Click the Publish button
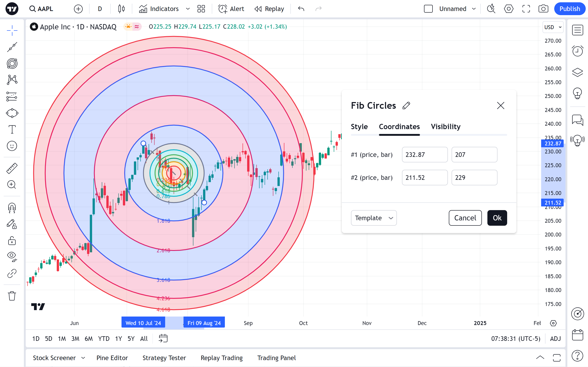This screenshot has height=367, width=588. point(569,9)
